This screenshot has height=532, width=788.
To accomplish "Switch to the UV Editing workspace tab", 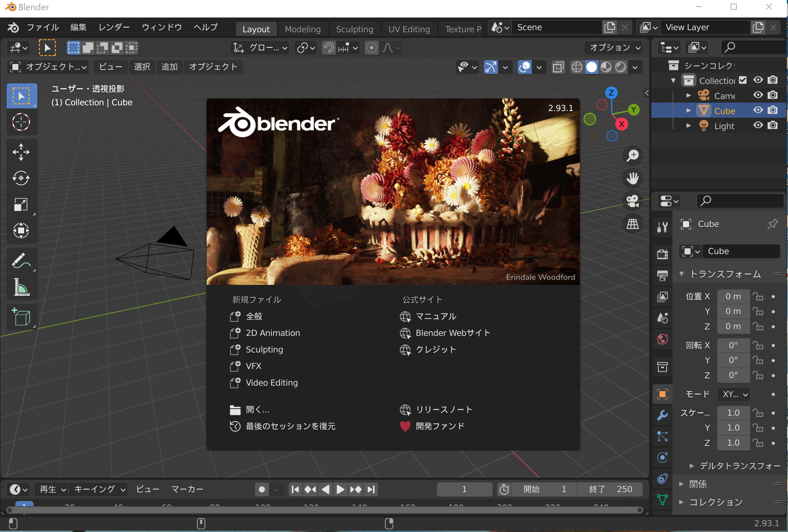I will (x=409, y=29).
